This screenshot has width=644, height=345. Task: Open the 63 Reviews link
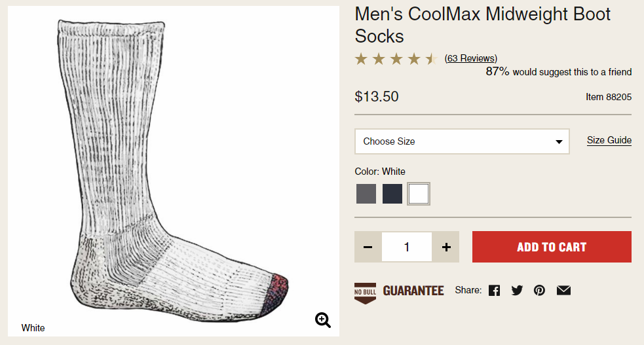click(470, 58)
